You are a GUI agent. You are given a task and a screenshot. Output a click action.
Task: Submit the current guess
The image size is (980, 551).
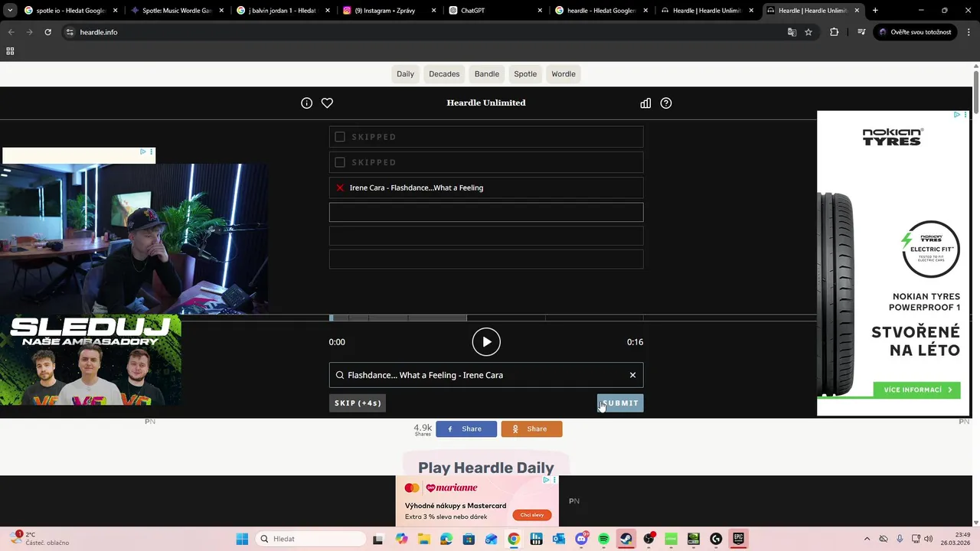pyautogui.click(x=620, y=403)
